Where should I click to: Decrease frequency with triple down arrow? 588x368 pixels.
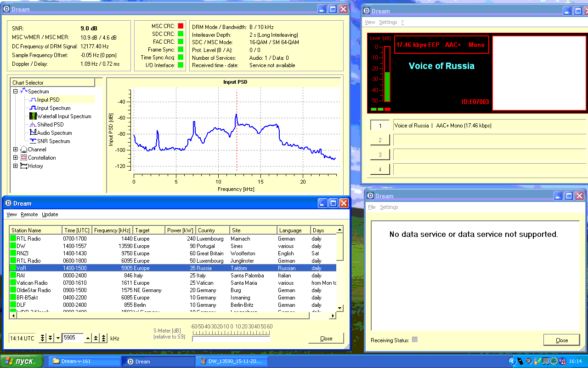pos(43,338)
